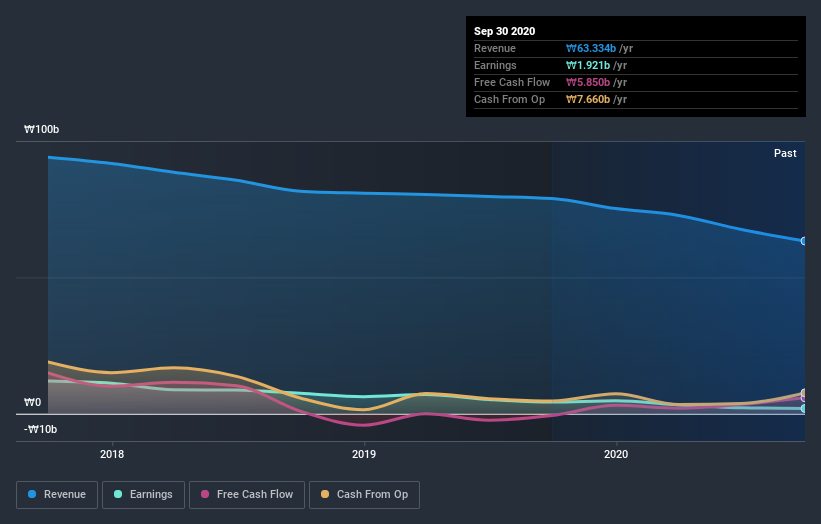The height and width of the screenshot is (524, 821).
Task: Select the Revenue endpoint marker on the blue line
Action: coord(804,241)
